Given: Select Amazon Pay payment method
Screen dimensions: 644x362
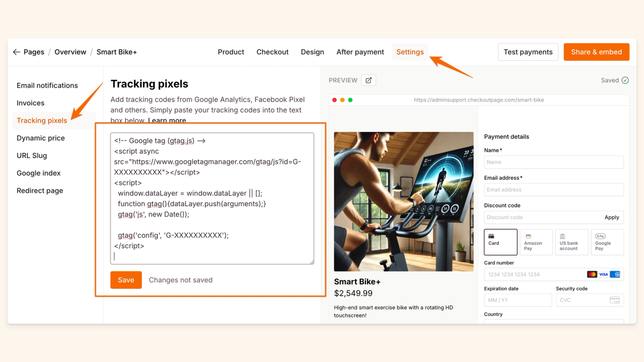Looking at the screenshot, I should (x=536, y=242).
